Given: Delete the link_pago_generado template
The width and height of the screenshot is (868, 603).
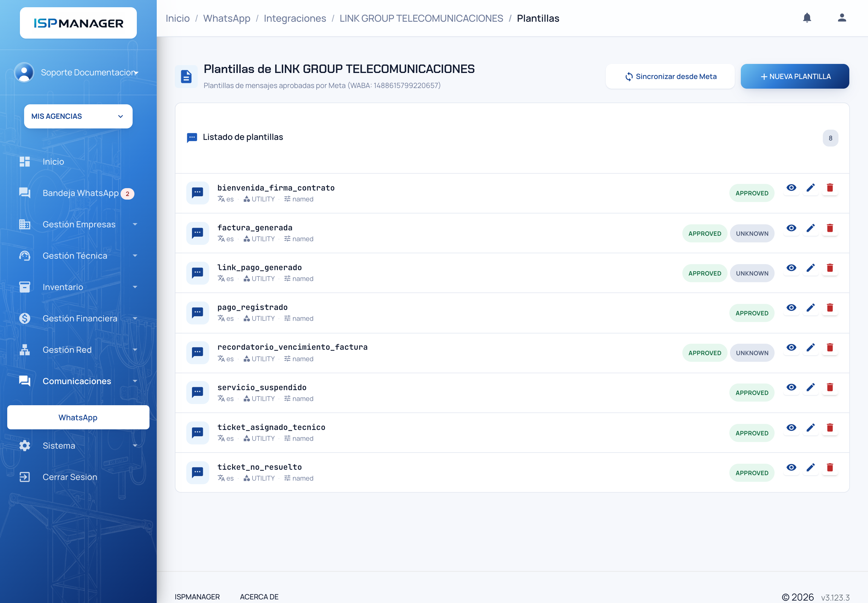Looking at the screenshot, I should (x=830, y=268).
